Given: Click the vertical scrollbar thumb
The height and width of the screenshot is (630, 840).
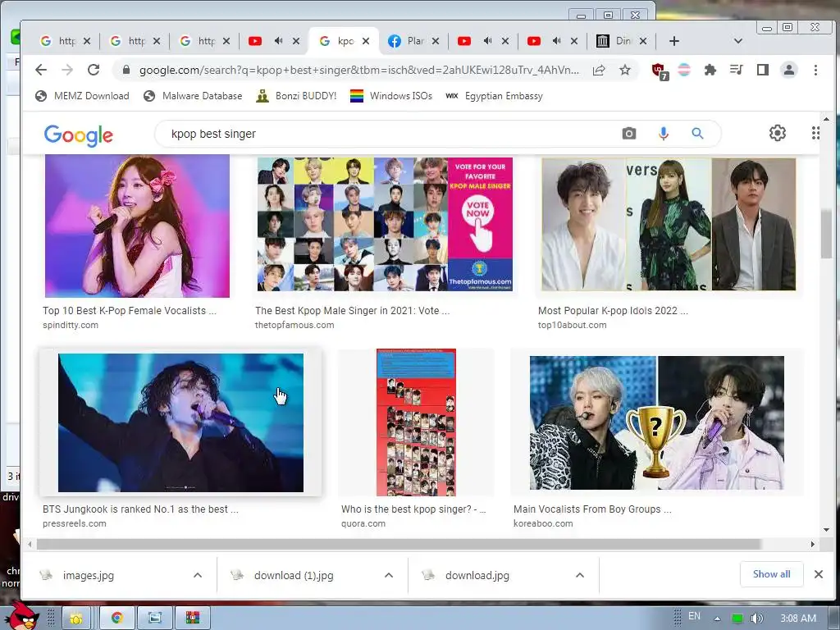Looking at the screenshot, I should coord(826,234).
